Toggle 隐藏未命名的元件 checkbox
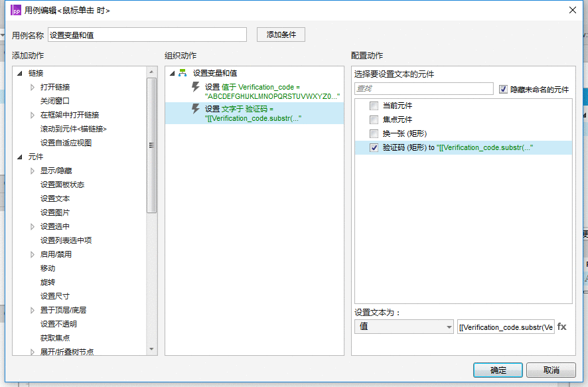The image size is (588, 387). [x=503, y=89]
